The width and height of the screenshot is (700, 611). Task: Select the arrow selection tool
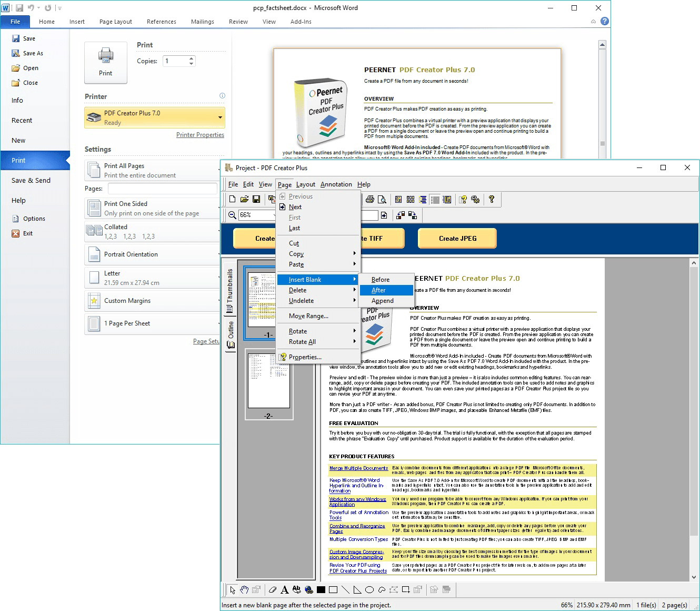pos(233,590)
